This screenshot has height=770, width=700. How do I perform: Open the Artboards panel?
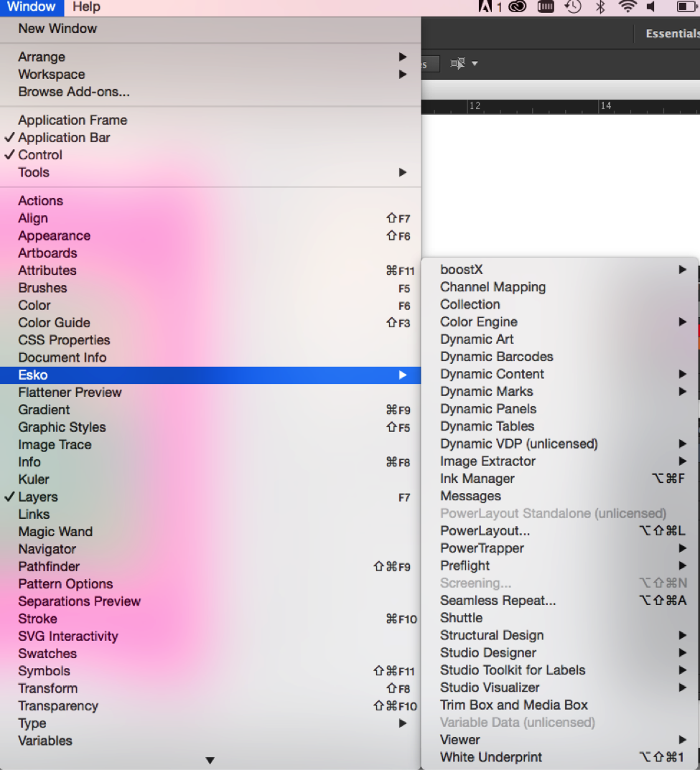tap(210, 253)
